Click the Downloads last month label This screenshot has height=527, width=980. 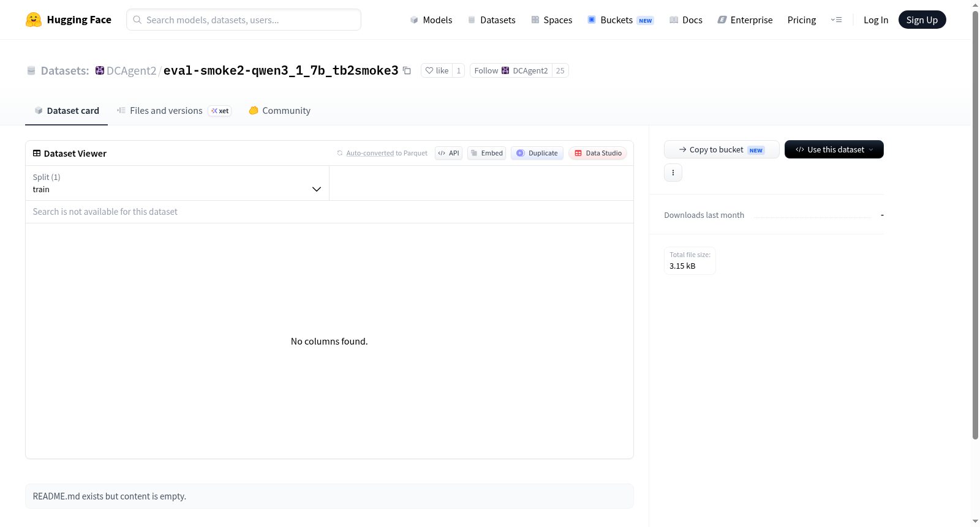tap(704, 215)
